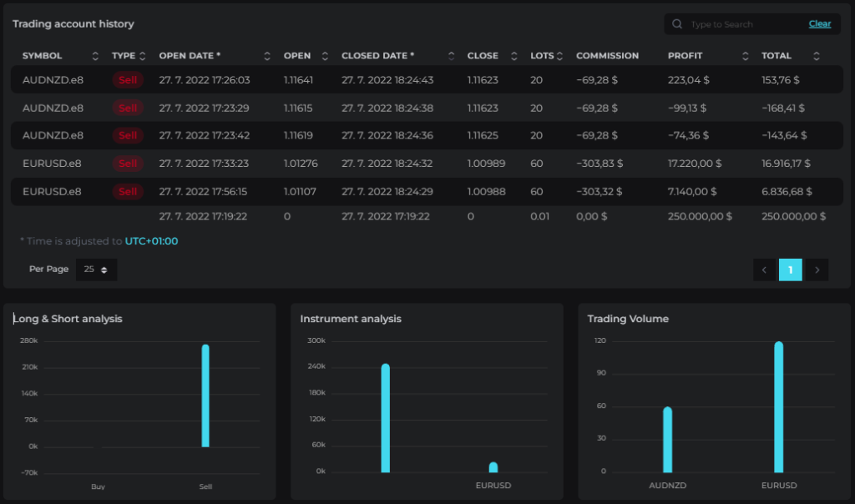
Task: Click closed date 27. 7. 2022 18:24:43
Action: 387,80
